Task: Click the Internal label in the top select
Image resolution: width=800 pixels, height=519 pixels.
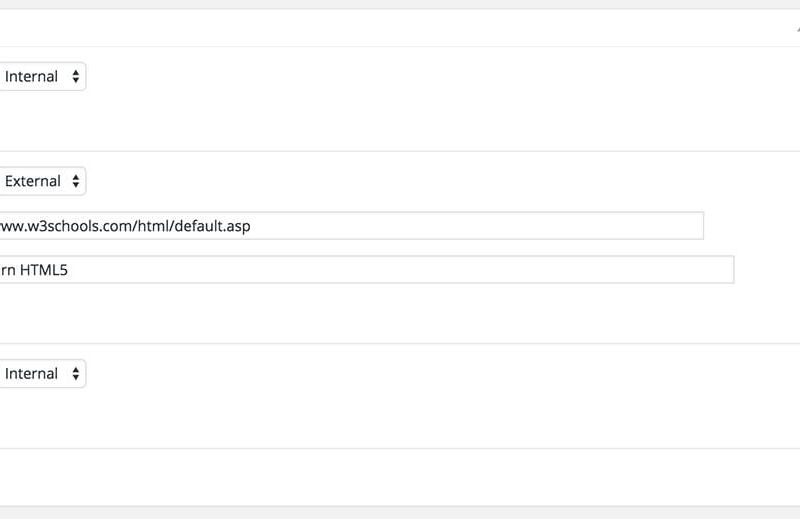Action: click(31, 77)
